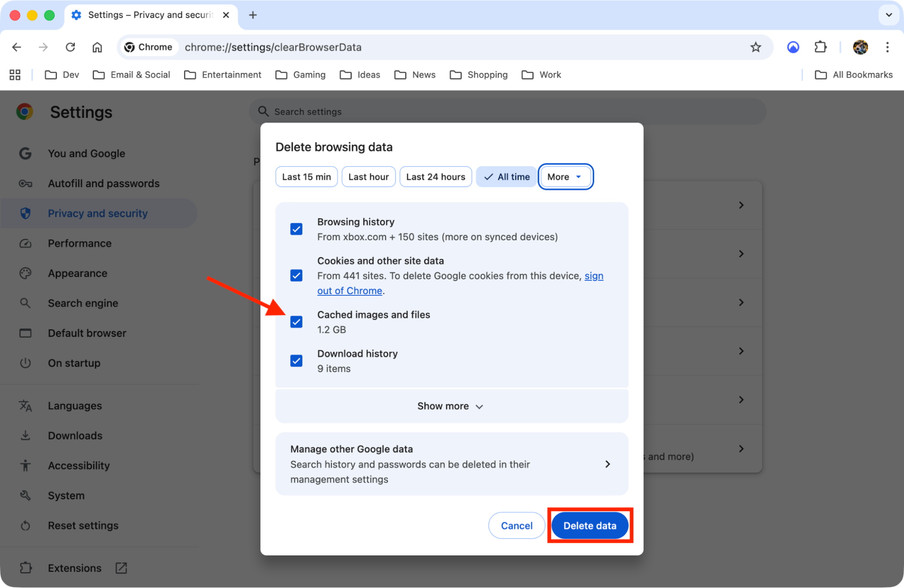The width and height of the screenshot is (904, 588).
Task: Disable Cookies and other site data deletion
Action: (x=296, y=275)
